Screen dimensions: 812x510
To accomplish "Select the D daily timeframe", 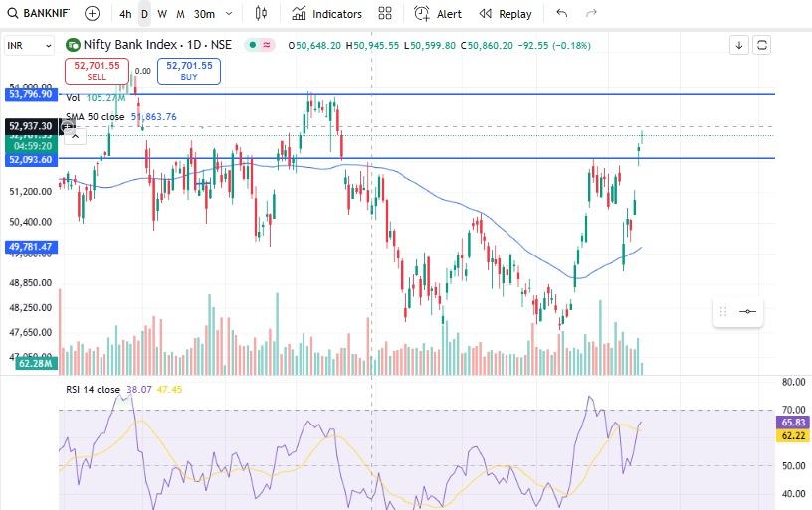I will click(144, 14).
